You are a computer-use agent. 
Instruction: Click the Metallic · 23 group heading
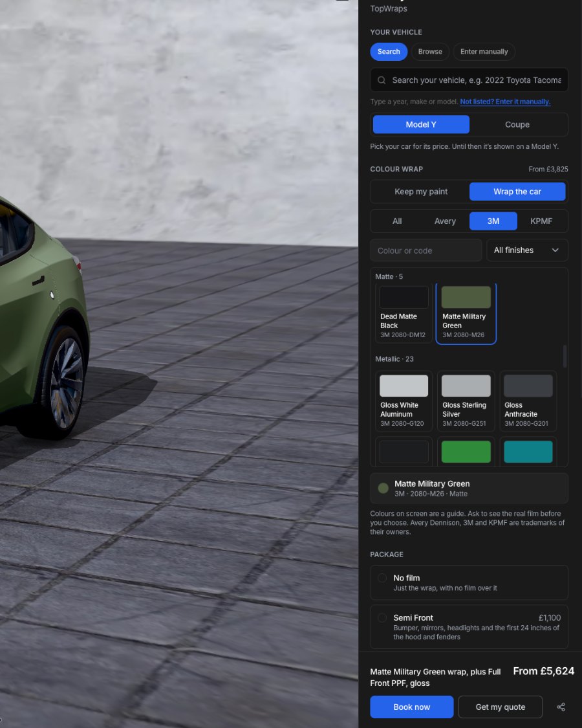point(394,359)
